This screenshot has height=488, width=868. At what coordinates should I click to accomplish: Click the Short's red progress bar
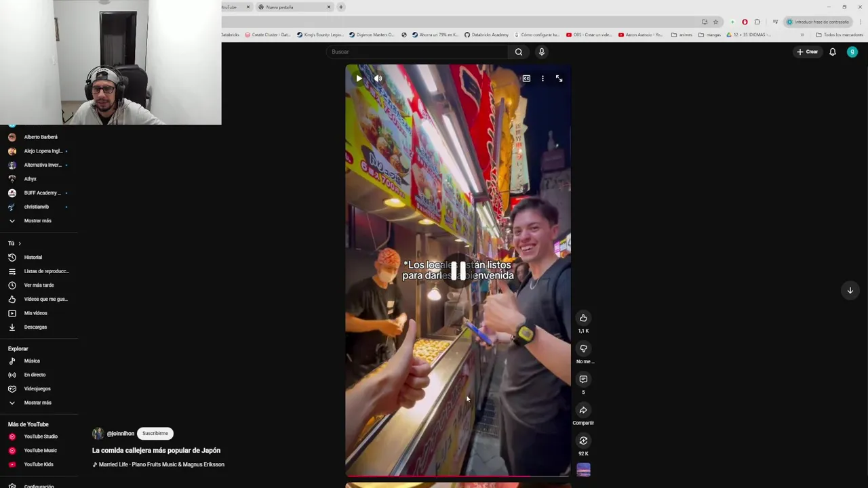pyautogui.click(x=458, y=476)
